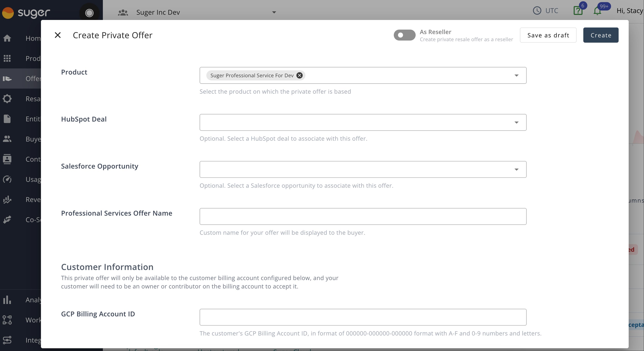Toggle the sidebar collapse circle button
This screenshot has height=351, width=644.
click(89, 13)
